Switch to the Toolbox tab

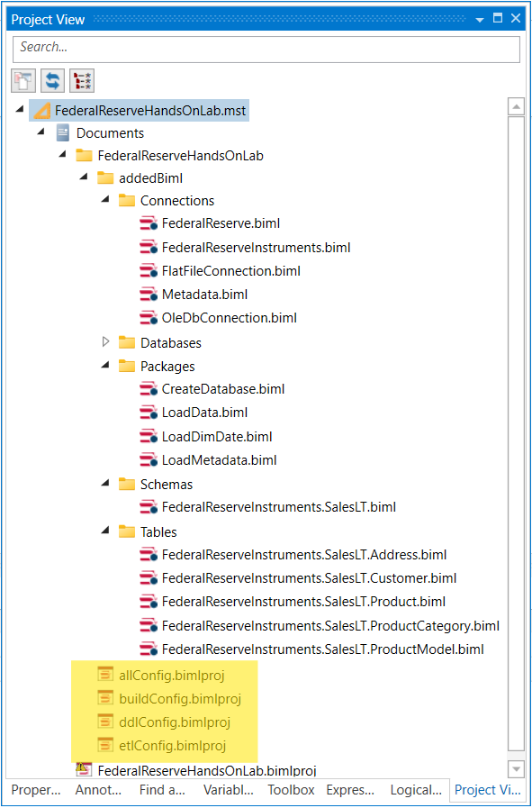click(x=290, y=790)
